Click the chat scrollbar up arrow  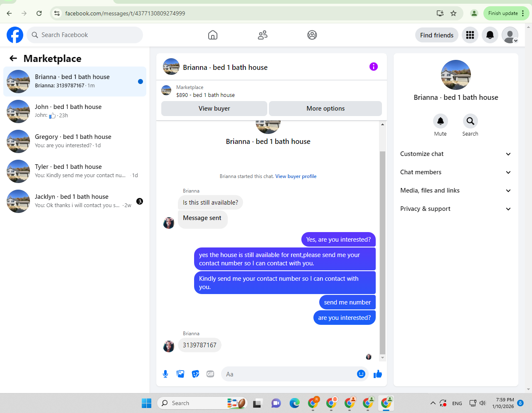(382, 124)
